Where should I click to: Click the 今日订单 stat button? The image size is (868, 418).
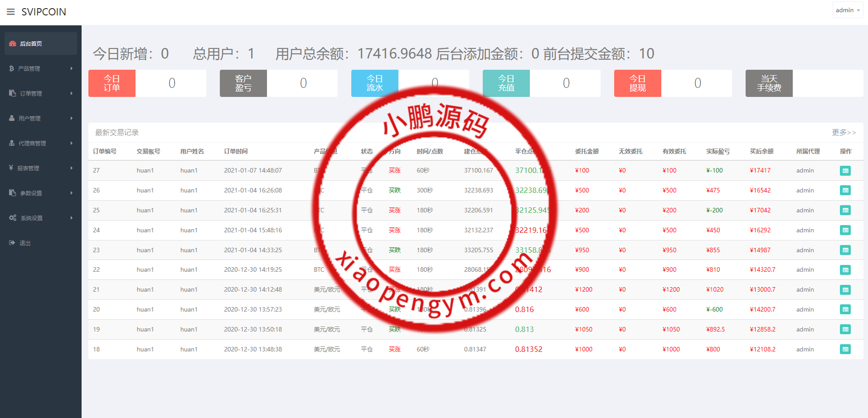point(112,83)
